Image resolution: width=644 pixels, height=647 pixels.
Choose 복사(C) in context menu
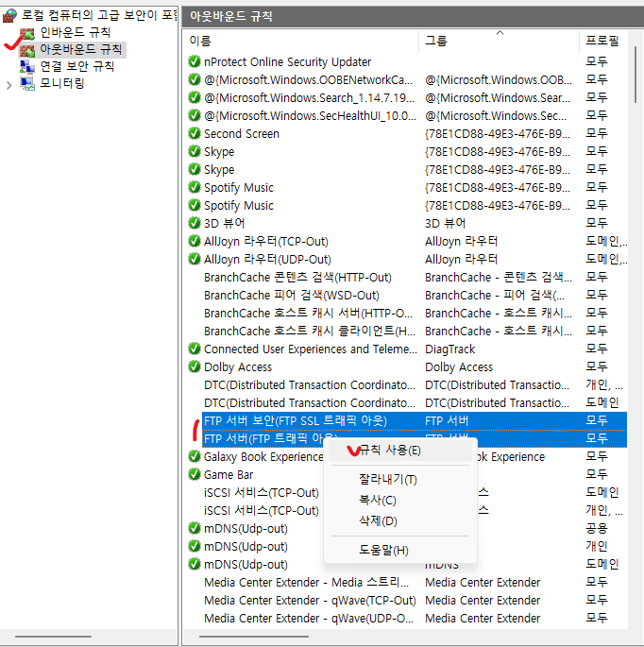pos(400,500)
